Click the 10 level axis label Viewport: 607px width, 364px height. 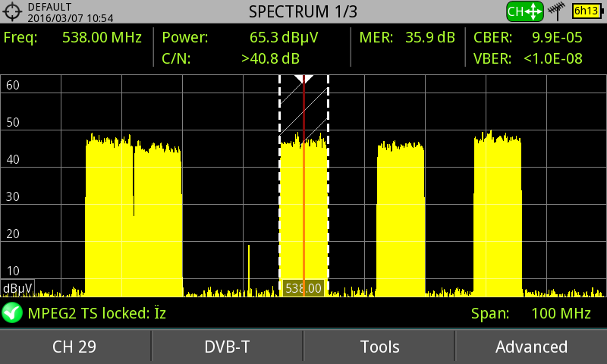click(13, 271)
